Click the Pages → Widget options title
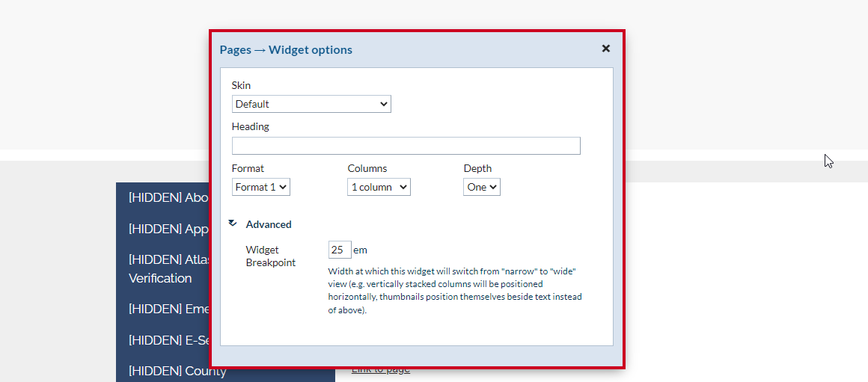868x382 pixels. click(x=286, y=50)
